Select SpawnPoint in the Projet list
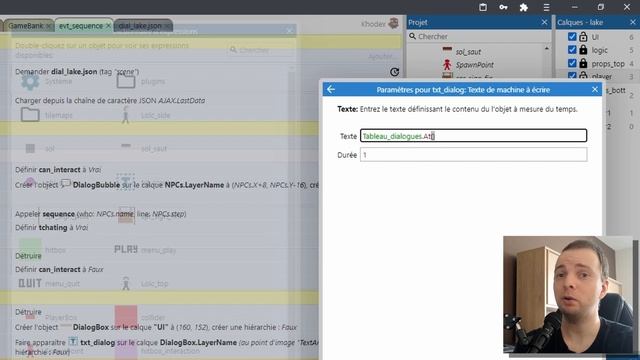 (475, 65)
